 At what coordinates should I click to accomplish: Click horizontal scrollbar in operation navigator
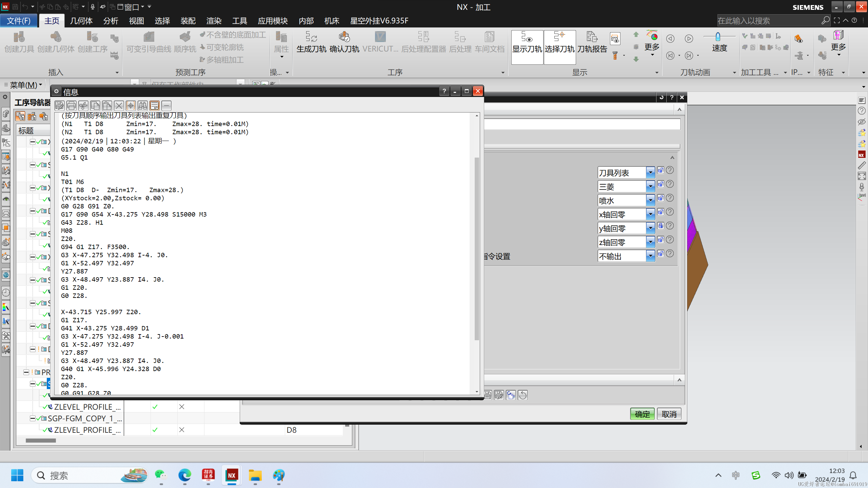point(41,441)
